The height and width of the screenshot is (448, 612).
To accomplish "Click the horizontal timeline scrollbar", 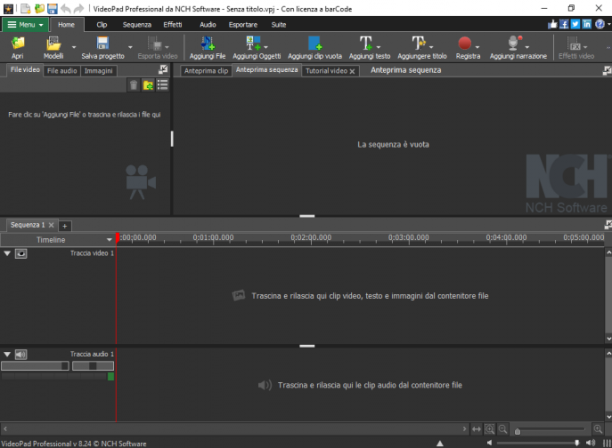I will click(x=235, y=429).
